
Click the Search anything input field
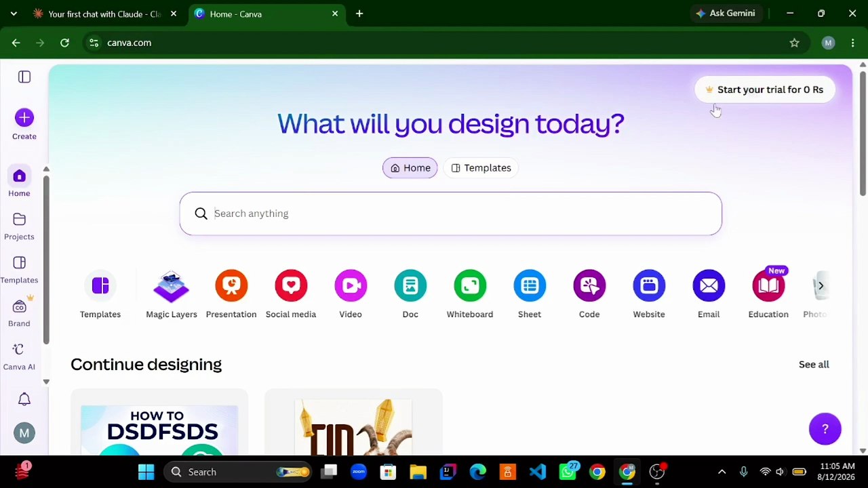pyautogui.click(x=451, y=213)
